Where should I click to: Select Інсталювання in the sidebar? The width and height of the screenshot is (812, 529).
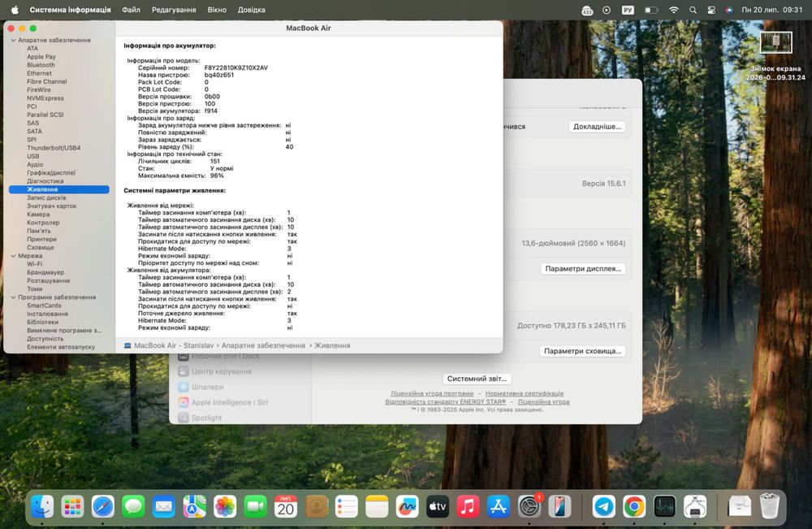pos(48,314)
